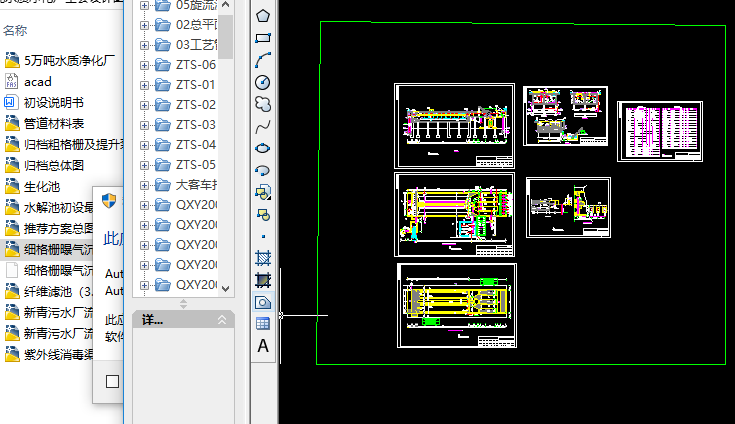Click the Insert Block tool
The image size is (735, 424).
click(x=263, y=192)
